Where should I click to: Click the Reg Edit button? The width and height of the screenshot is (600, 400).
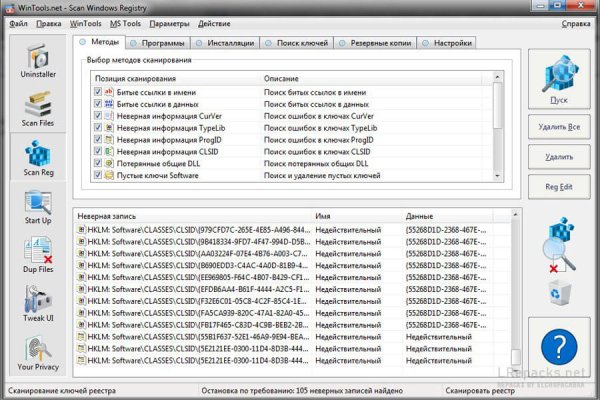(559, 187)
